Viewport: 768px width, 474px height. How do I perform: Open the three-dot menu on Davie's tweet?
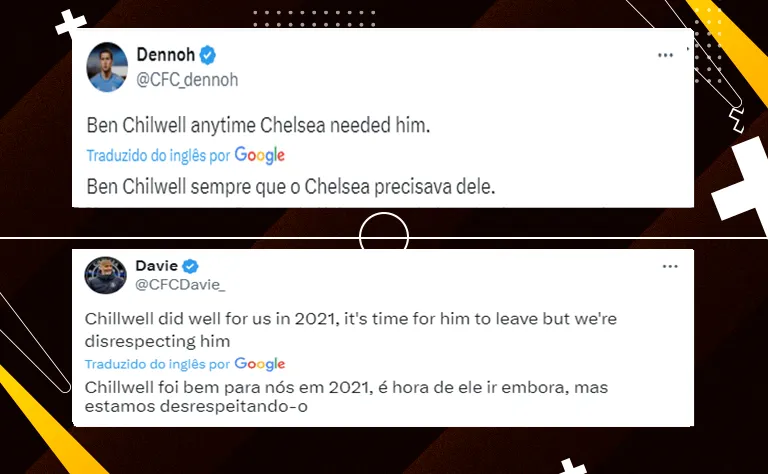click(x=670, y=266)
